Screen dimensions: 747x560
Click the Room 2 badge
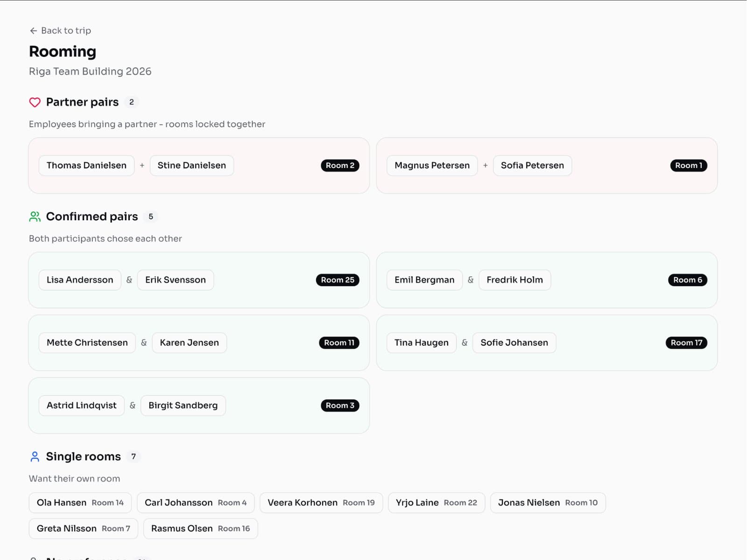(x=340, y=165)
